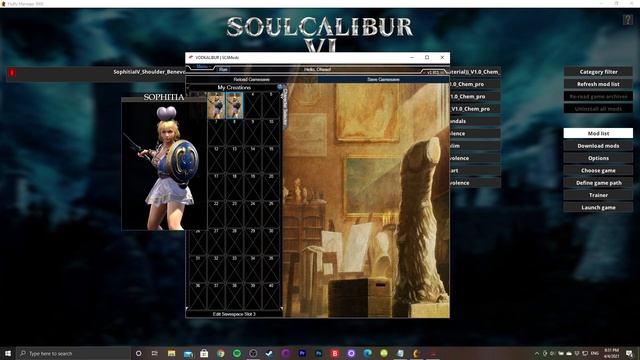
Task: Open Task View on the taskbar
Action: tap(155, 353)
